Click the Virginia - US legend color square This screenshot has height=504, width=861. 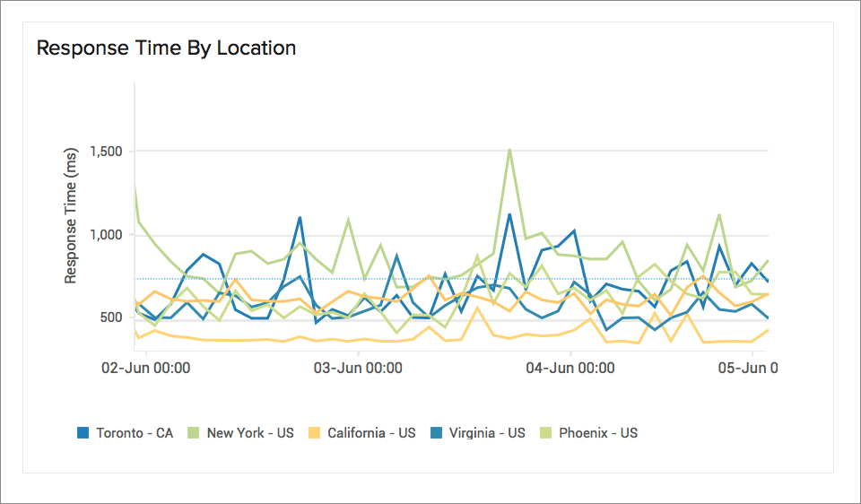[438, 433]
